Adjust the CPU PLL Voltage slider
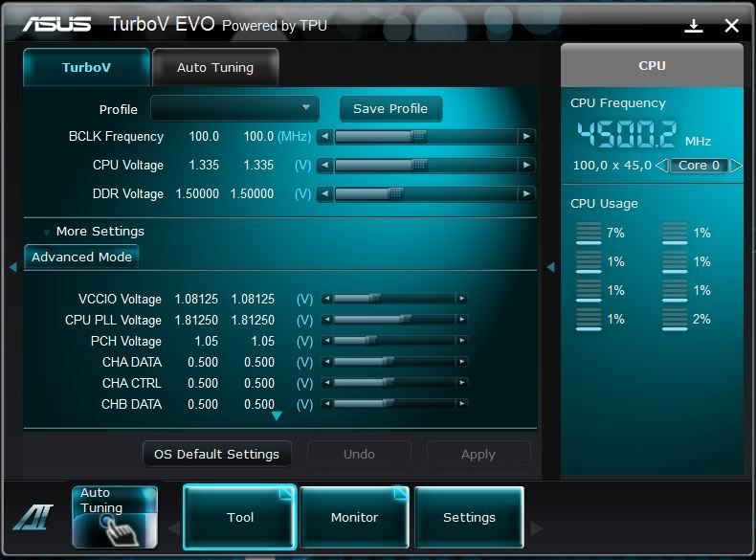The width and height of the screenshot is (756, 560). click(x=404, y=320)
